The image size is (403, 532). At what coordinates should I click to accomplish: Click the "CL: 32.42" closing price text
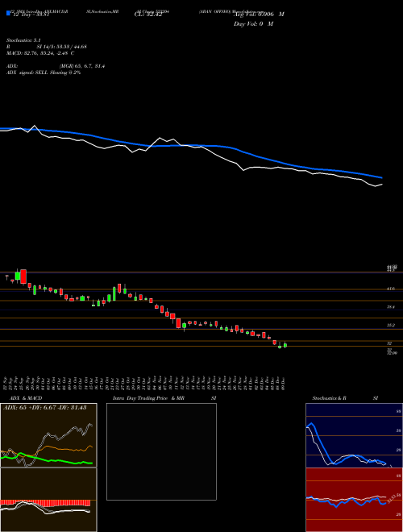click(x=148, y=15)
